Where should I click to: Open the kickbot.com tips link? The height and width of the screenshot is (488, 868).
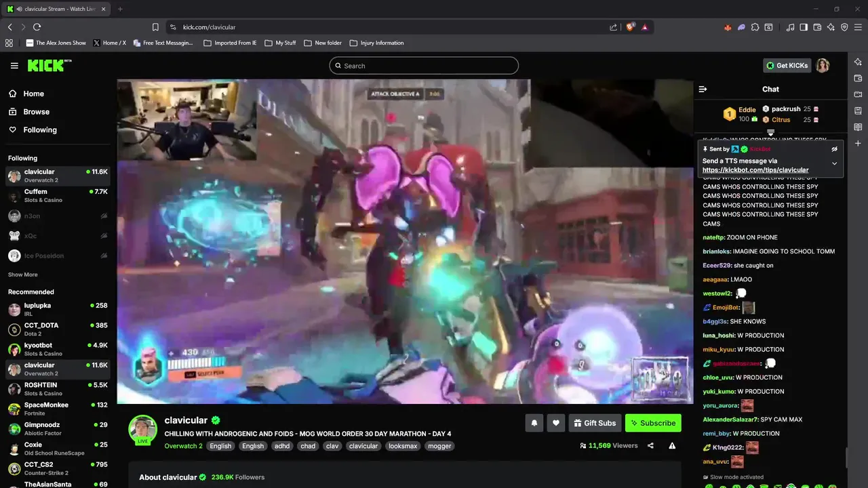(755, 170)
